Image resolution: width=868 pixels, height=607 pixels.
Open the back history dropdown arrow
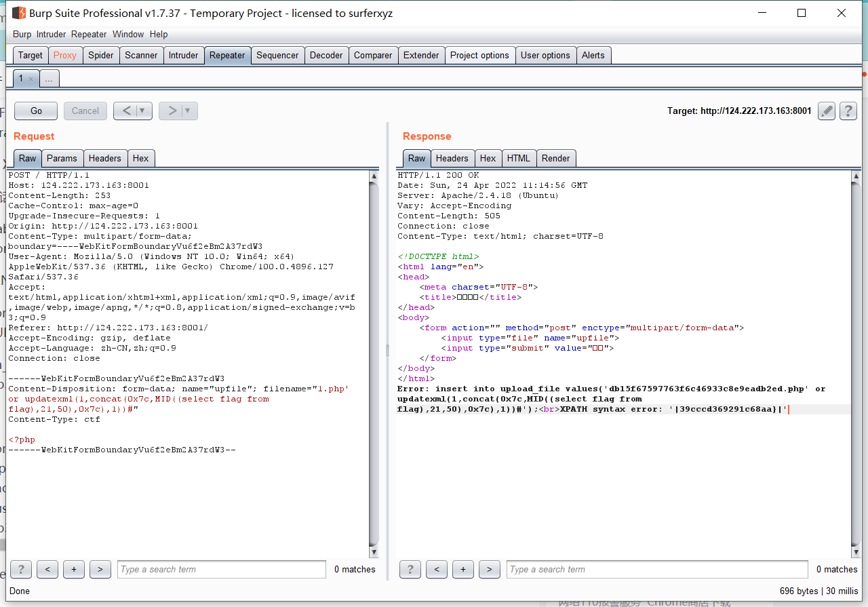pyautogui.click(x=144, y=111)
